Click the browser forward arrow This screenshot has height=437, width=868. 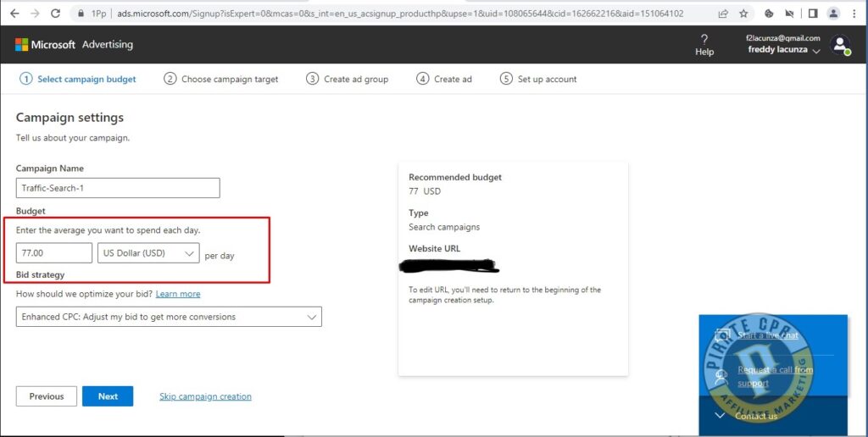click(35, 14)
